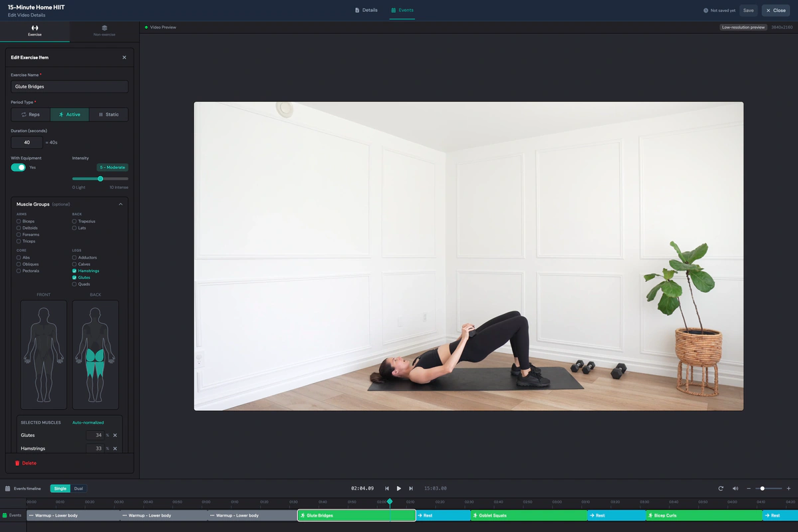Click the 5 - Moderate intensity badge
798x532 pixels.
(x=112, y=168)
